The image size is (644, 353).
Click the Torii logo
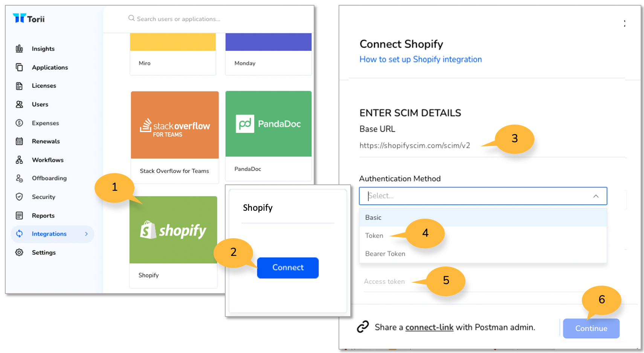click(29, 18)
